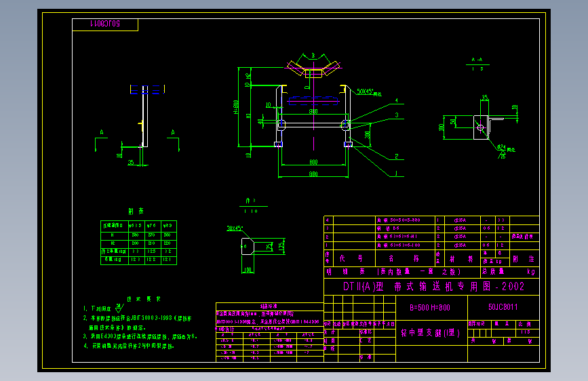Click the 50JC8011 drawing number in title block
This screenshot has height=381, width=588.
click(503, 307)
